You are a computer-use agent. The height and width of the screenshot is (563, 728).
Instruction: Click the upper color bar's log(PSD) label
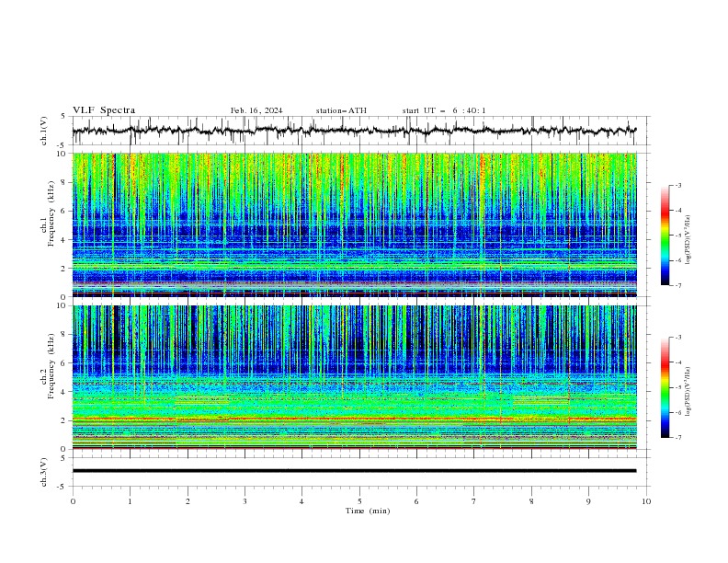[688, 240]
